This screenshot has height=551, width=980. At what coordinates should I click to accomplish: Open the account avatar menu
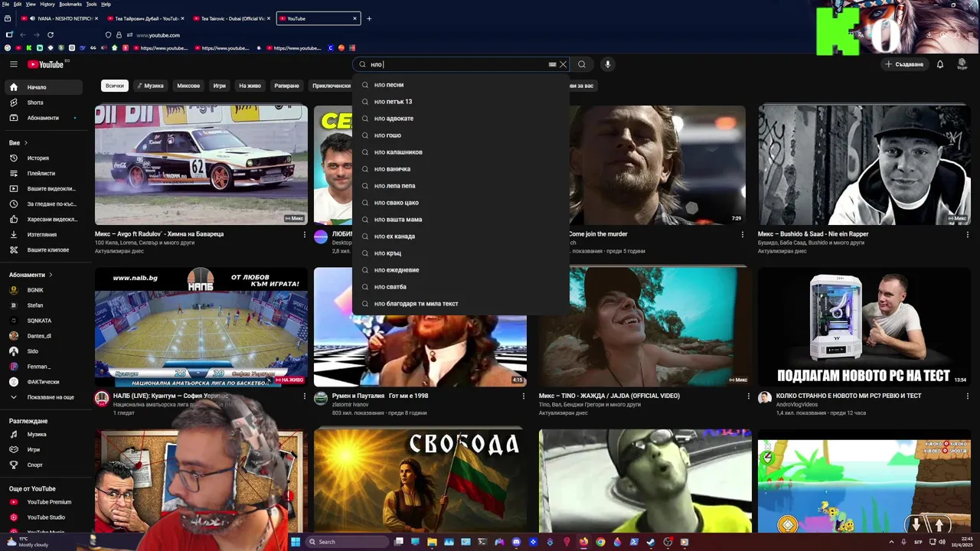point(962,64)
